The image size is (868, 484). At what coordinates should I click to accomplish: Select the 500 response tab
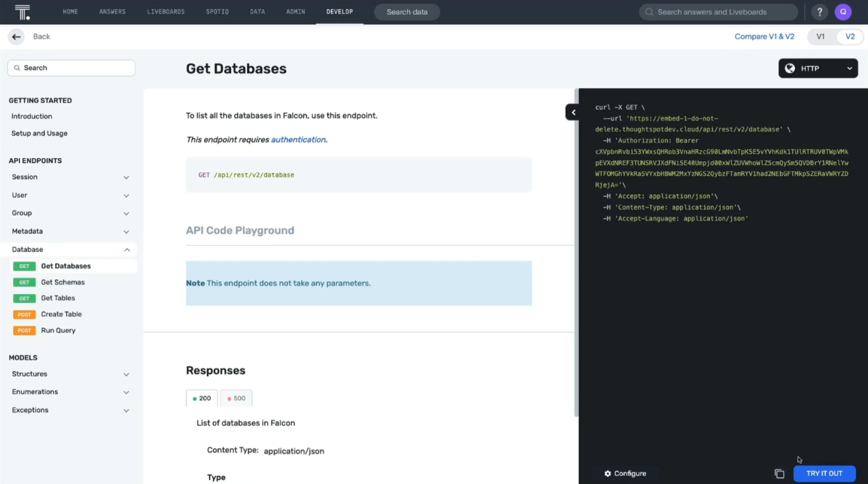click(x=236, y=398)
